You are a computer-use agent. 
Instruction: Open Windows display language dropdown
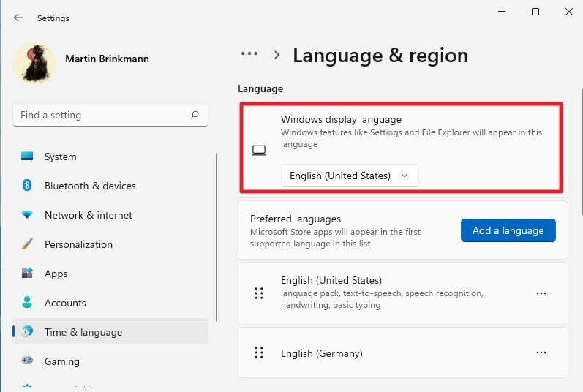coord(350,176)
